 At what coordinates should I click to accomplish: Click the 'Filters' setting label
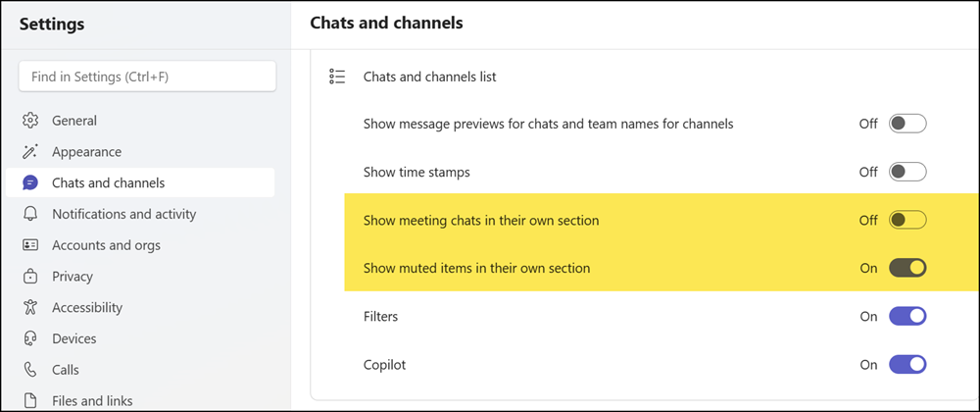click(x=380, y=316)
